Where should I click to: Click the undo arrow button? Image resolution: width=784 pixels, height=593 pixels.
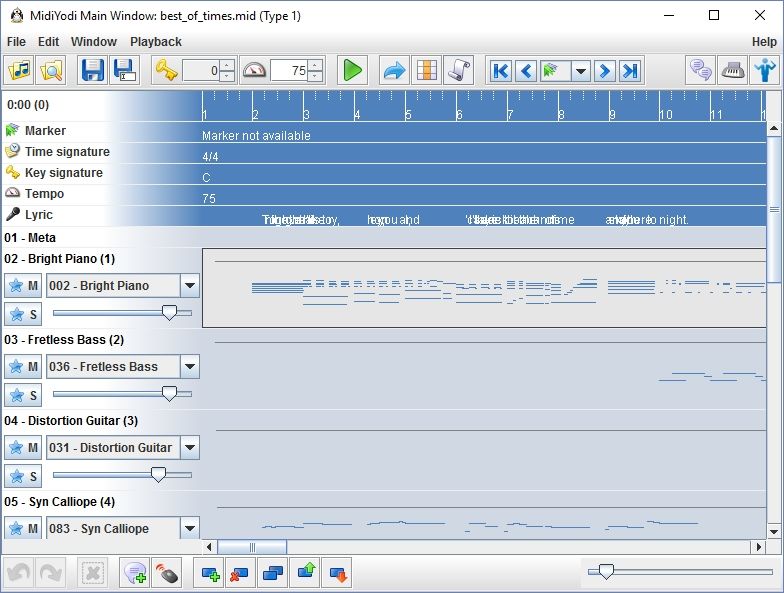pos(18,572)
